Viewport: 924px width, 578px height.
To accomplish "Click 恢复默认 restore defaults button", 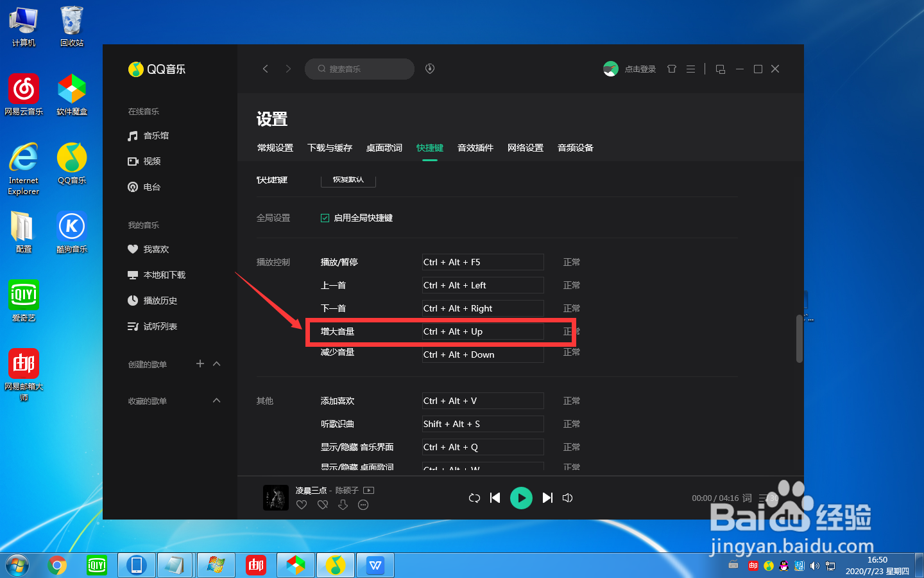I will (x=348, y=180).
